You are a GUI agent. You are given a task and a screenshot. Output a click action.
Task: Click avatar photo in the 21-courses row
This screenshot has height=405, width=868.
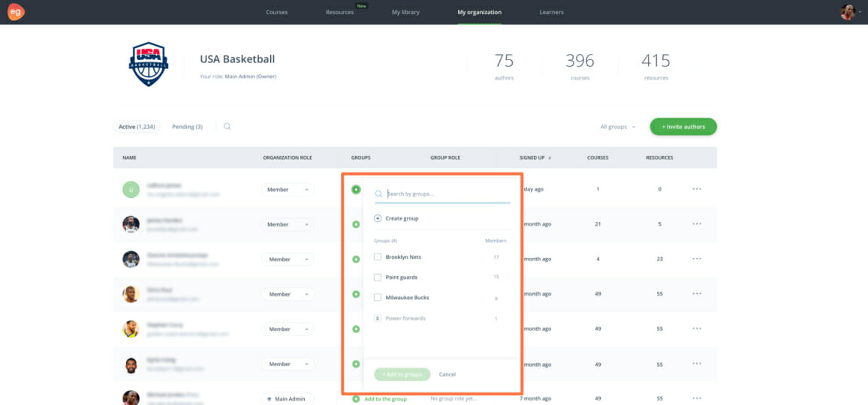coord(131,224)
